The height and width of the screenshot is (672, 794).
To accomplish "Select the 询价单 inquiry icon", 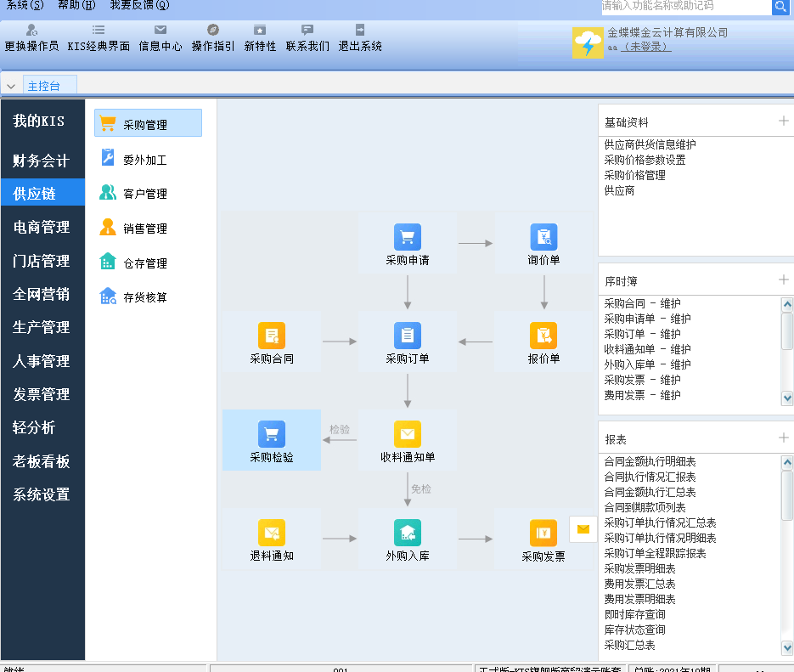I will point(543,238).
